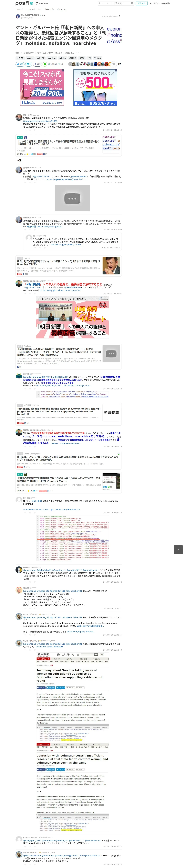
Task: Open zakzak.co.jp/soc/news link in quoted tweet
Action: pyautogui.click(x=66, y=245)
